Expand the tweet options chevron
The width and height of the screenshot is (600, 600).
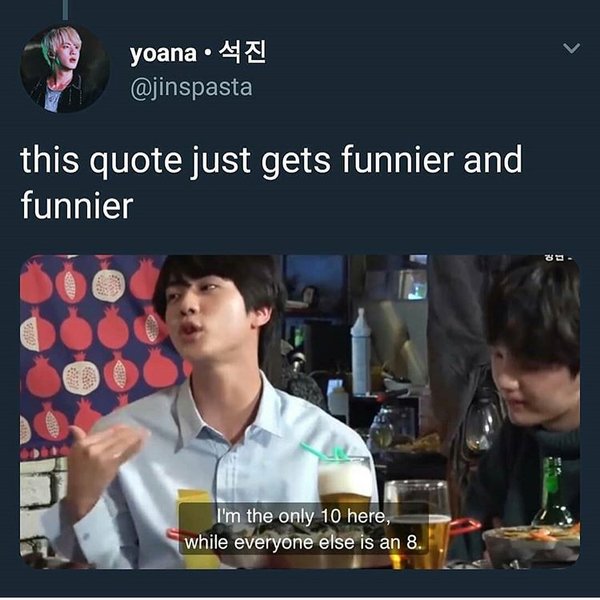571,48
